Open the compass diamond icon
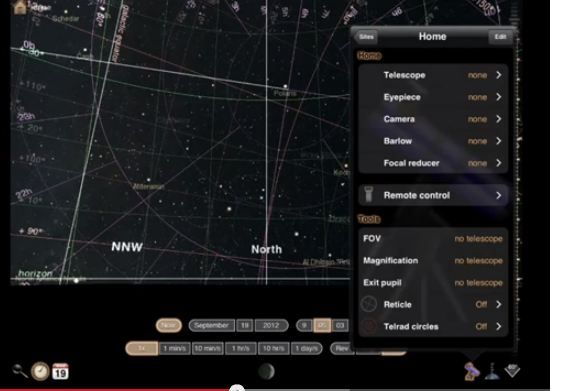 (x=512, y=371)
